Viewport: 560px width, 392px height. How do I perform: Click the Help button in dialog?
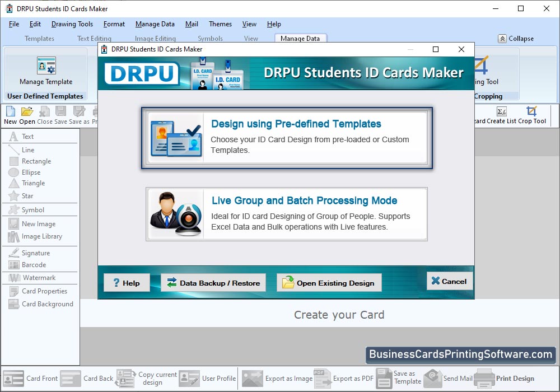(127, 283)
